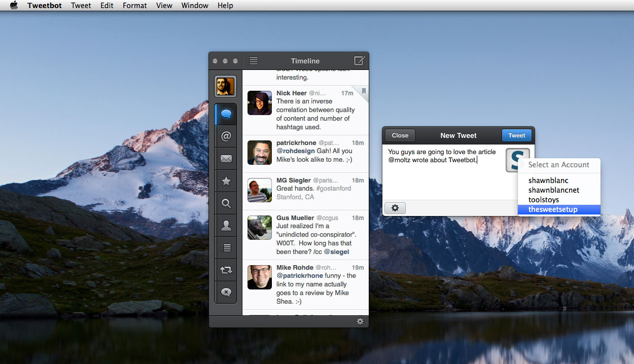Viewport: 634px width, 364px height.
Task: Open the Tweet menu in menu bar
Action: [x=81, y=6]
